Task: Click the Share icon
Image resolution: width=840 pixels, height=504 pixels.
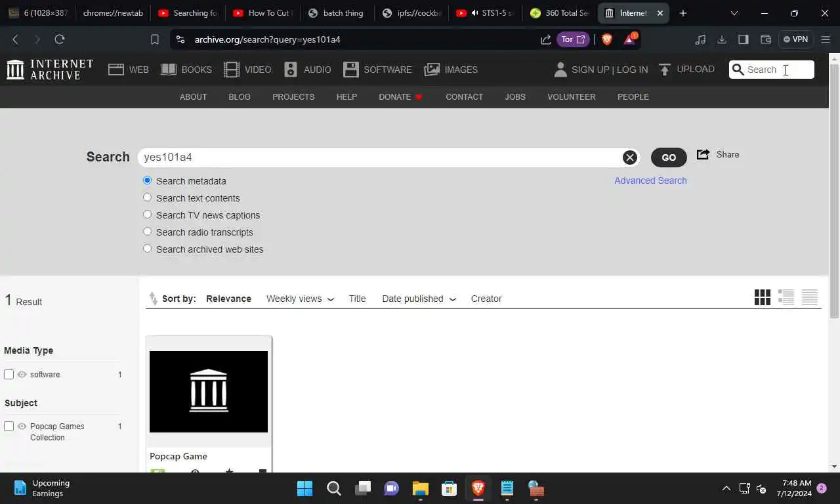Action: 703,154
